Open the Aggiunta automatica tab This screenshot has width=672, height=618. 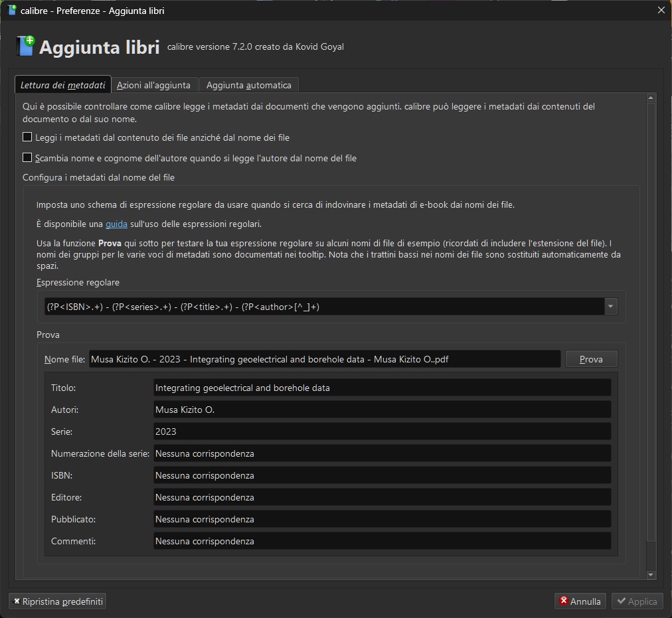(x=248, y=85)
